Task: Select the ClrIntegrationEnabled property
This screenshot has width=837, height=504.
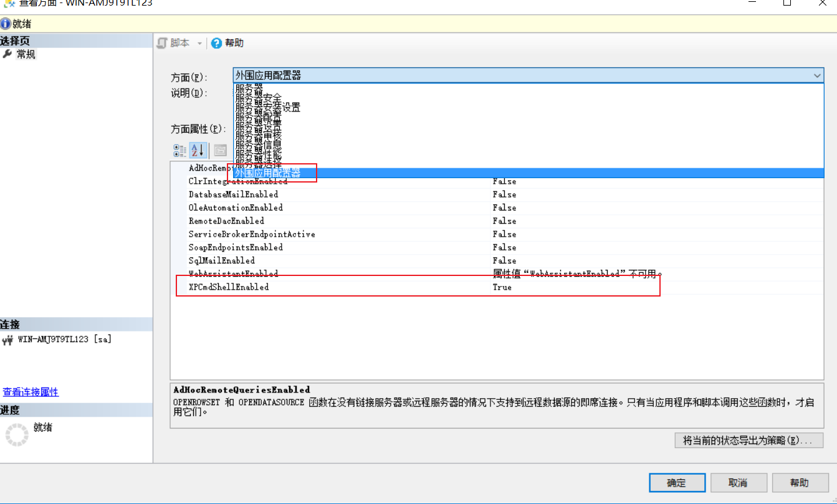Action: (x=238, y=181)
